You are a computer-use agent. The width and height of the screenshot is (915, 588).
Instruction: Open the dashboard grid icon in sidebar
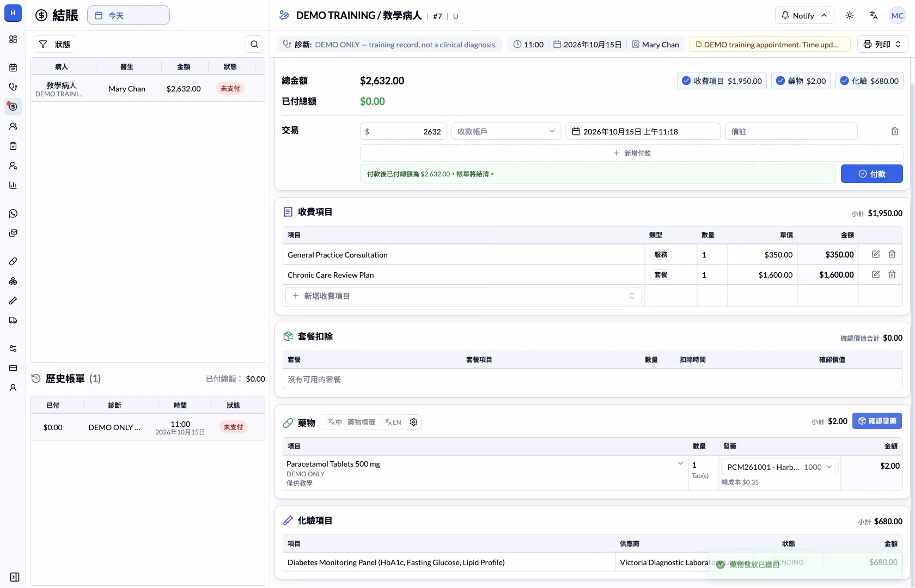(13, 39)
